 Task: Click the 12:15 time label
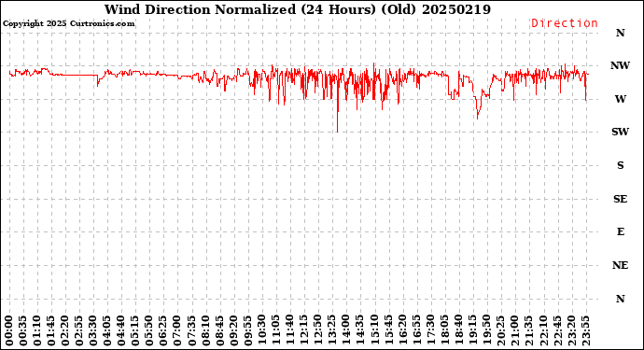pyautogui.click(x=304, y=331)
